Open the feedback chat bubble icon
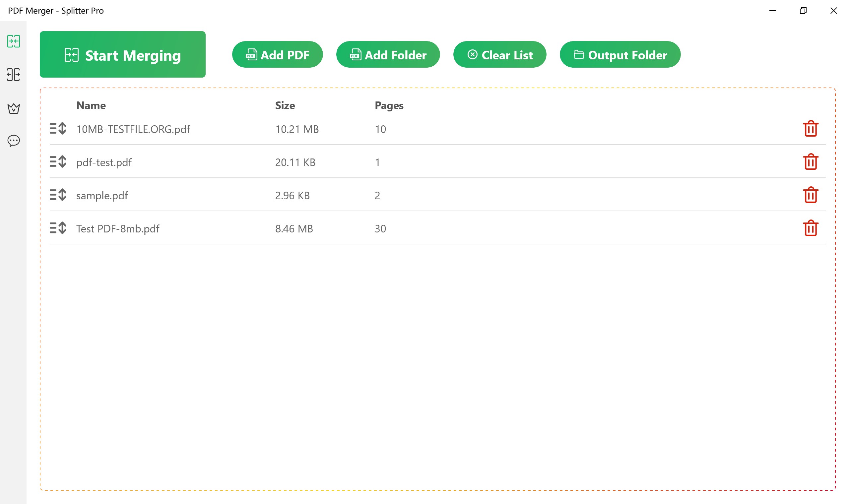 coord(14,141)
